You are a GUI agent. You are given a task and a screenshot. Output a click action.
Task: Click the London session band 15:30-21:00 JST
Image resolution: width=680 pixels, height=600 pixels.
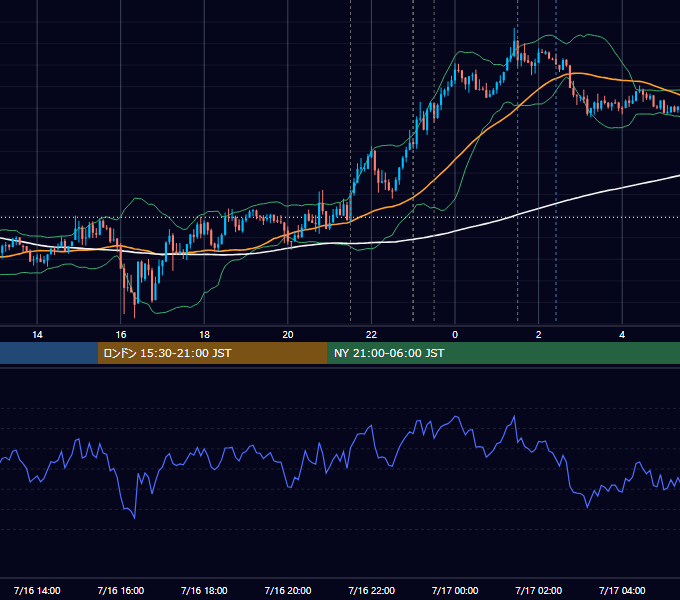212,353
